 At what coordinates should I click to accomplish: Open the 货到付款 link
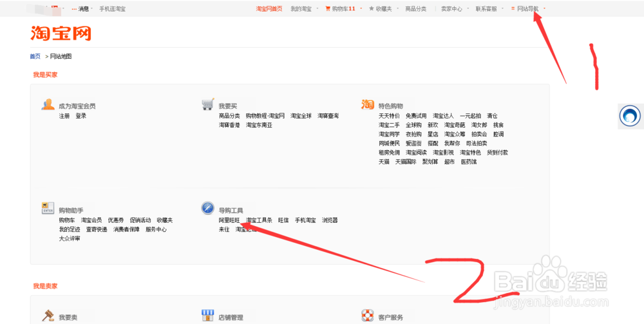tap(497, 153)
